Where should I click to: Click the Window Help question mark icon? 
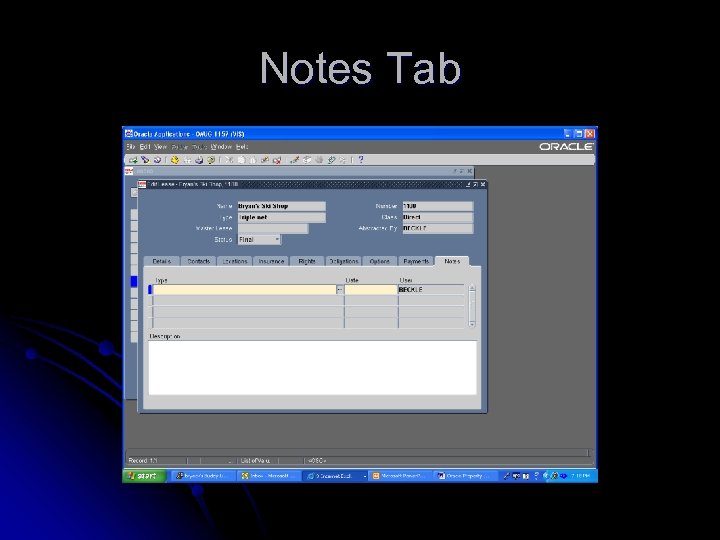[361, 160]
